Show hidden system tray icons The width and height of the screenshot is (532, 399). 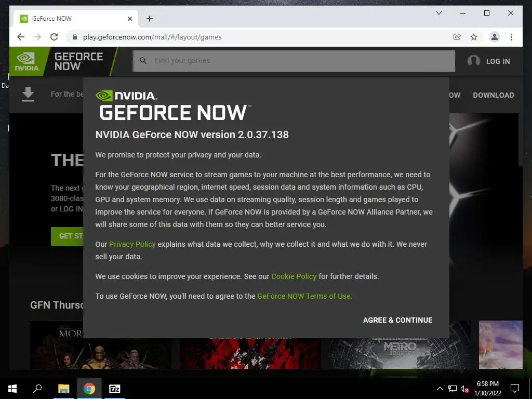(x=440, y=389)
